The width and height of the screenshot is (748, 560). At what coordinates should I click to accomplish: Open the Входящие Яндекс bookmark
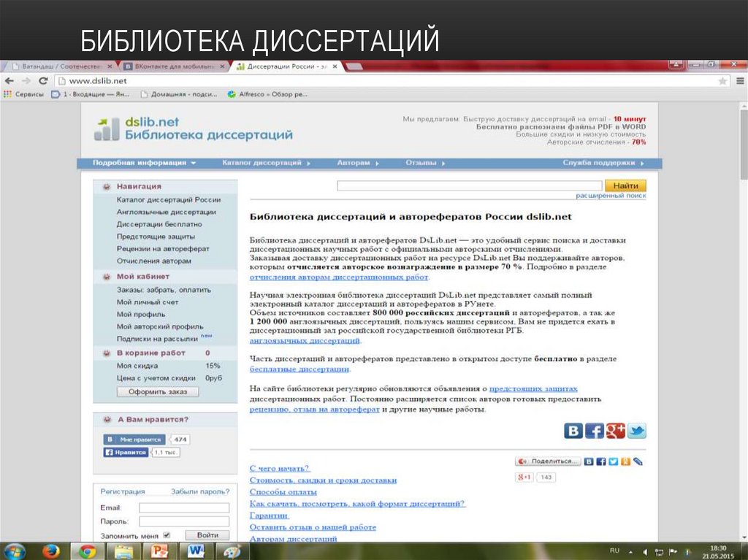(x=91, y=94)
